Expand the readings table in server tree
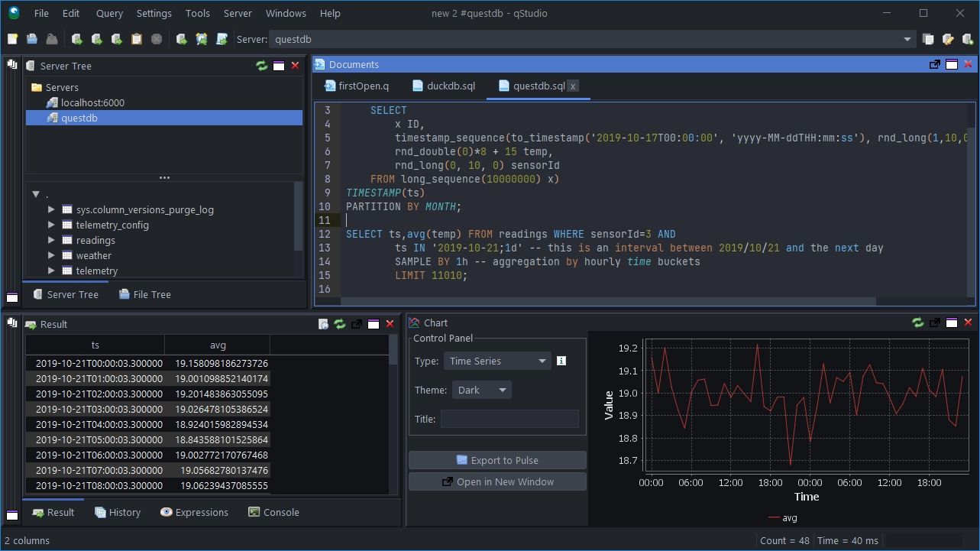This screenshot has width=980, height=551. coord(50,240)
